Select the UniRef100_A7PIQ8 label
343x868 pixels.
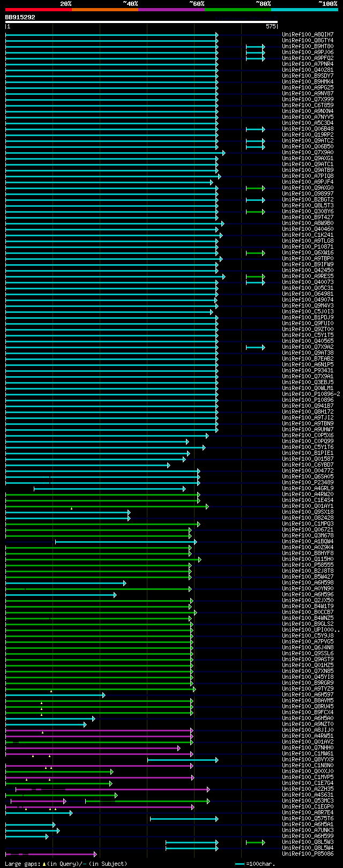(x=308, y=176)
